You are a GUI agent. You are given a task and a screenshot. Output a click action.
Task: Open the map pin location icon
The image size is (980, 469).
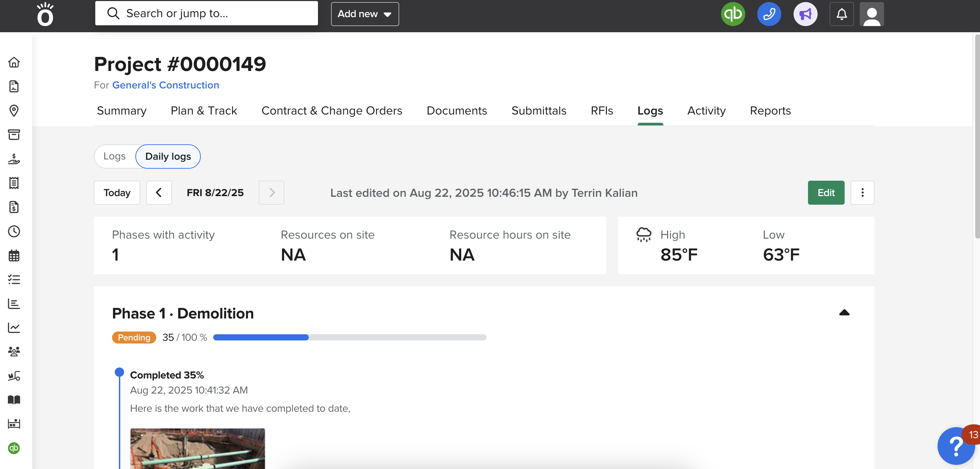coord(14,110)
